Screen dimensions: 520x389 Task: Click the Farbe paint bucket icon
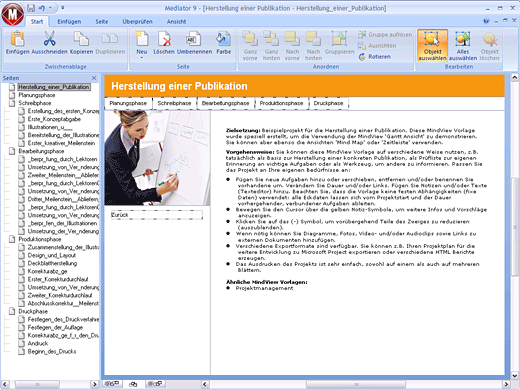[223, 38]
